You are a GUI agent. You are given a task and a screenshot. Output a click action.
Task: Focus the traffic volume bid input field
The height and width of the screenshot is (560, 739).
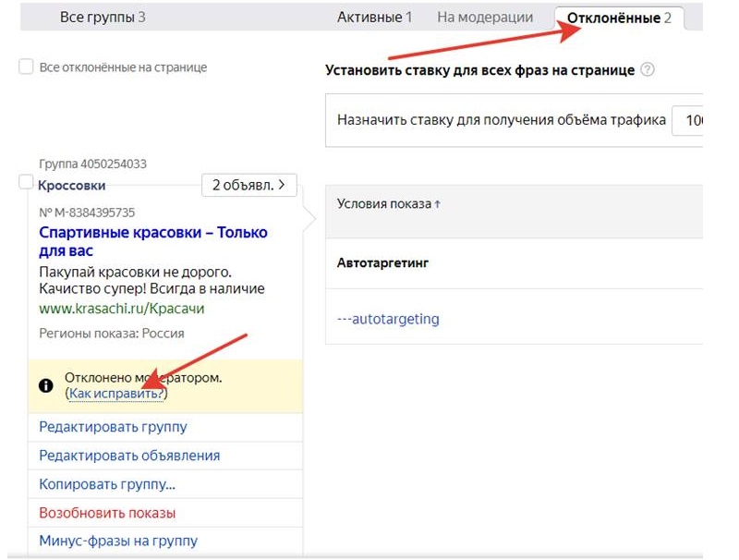click(x=688, y=120)
